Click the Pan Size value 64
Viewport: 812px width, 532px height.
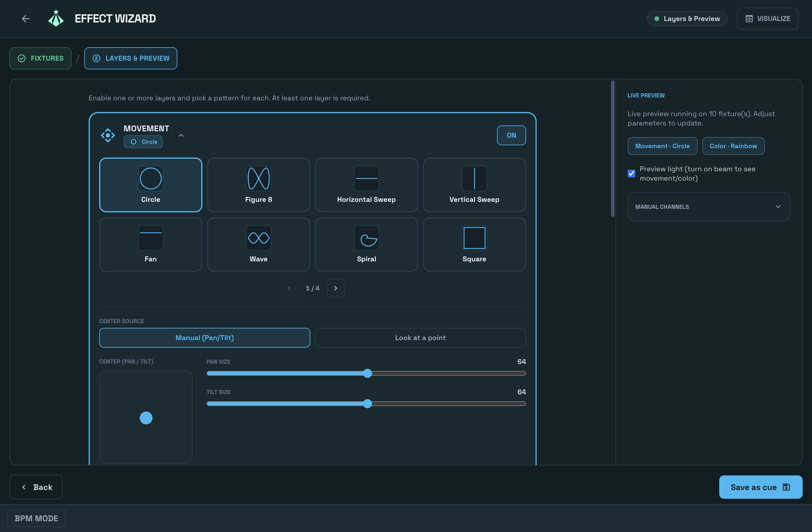click(521, 362)
